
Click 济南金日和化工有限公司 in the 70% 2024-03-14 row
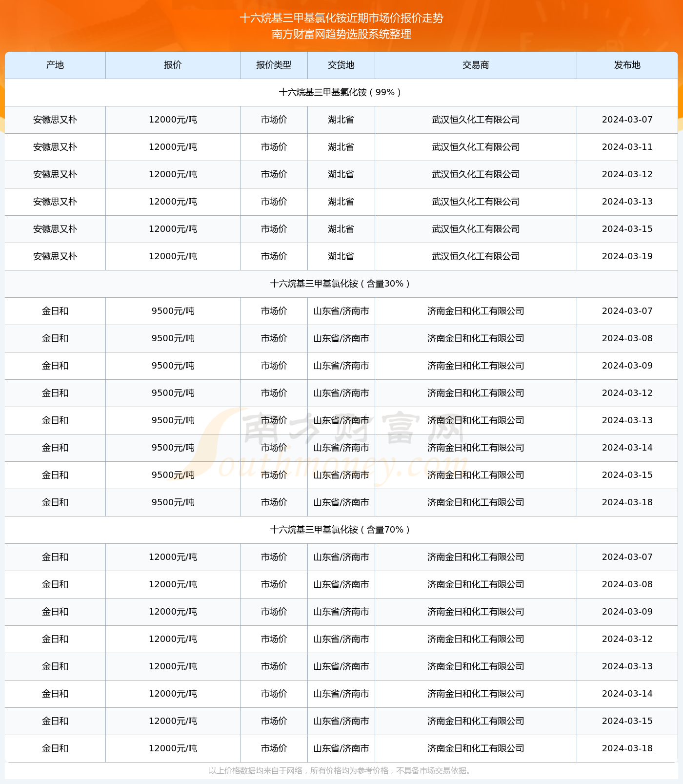(x=476, y=694)
